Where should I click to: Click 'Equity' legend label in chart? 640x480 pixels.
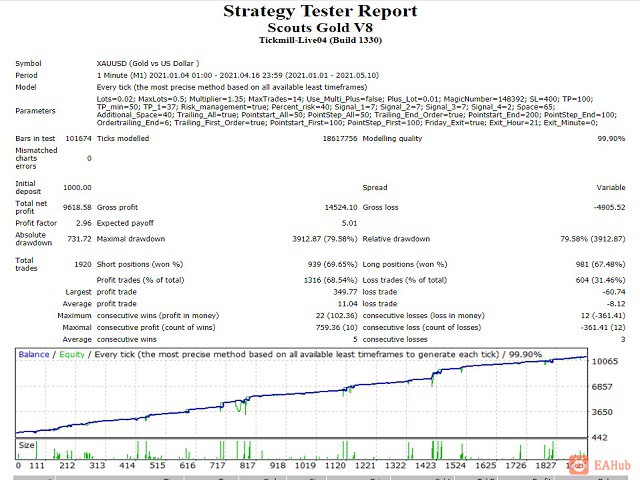(72, 354)
